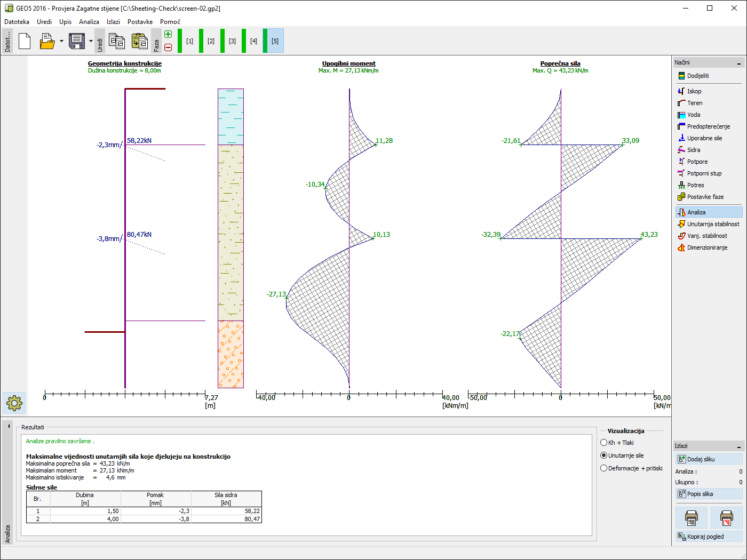Click the save diskette icon
Image resolution: width=747 pixels, height=560 pixels.
coord(77,41)
